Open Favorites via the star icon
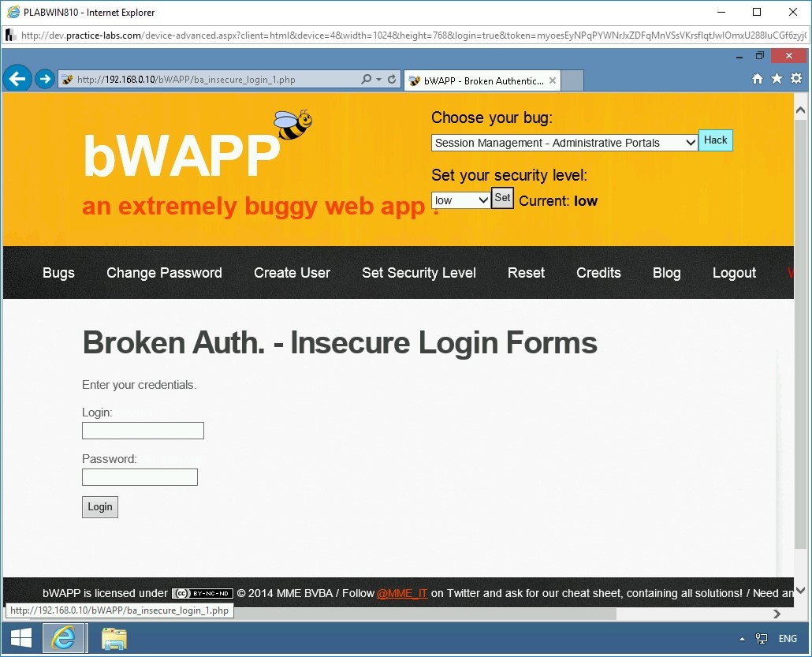Screen dimensions: 812x657 pos(777,79)
